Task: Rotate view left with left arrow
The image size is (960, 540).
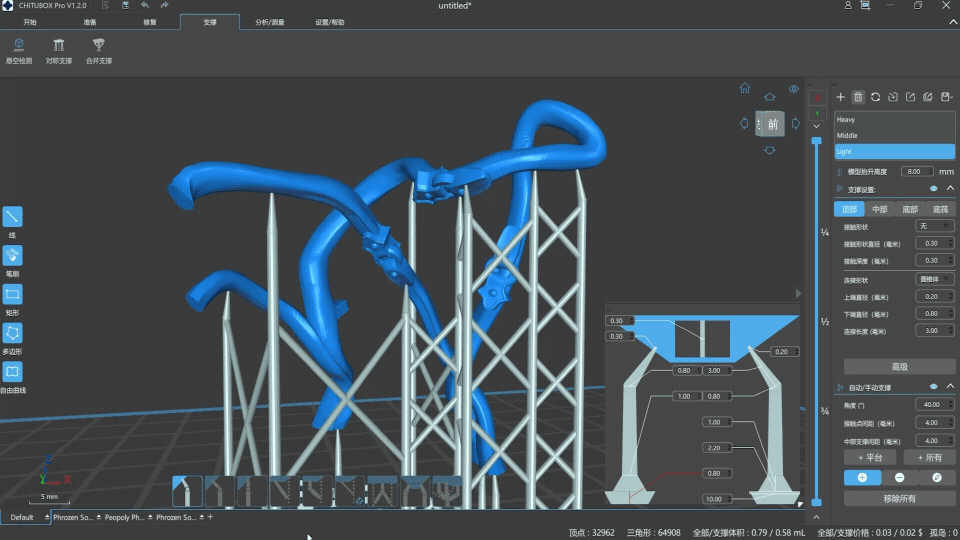Action: point(744,124)
